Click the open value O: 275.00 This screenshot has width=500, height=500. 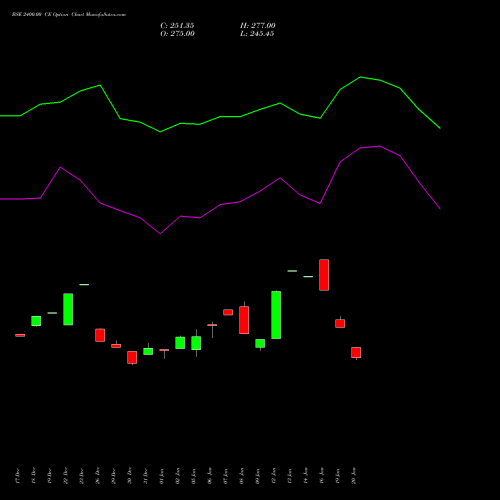pos(177,34)
